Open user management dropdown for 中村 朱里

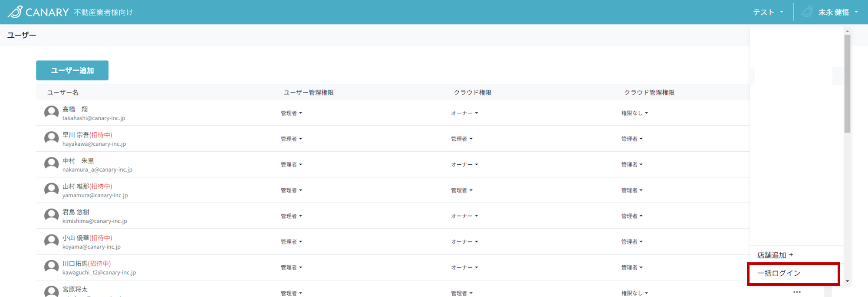click(291, 165)
